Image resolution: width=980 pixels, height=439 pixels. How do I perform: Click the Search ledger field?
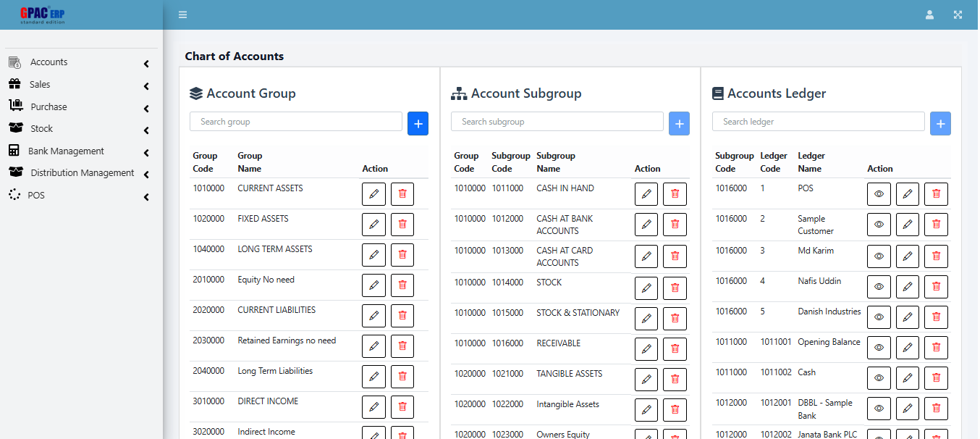(x=819, y=122)
